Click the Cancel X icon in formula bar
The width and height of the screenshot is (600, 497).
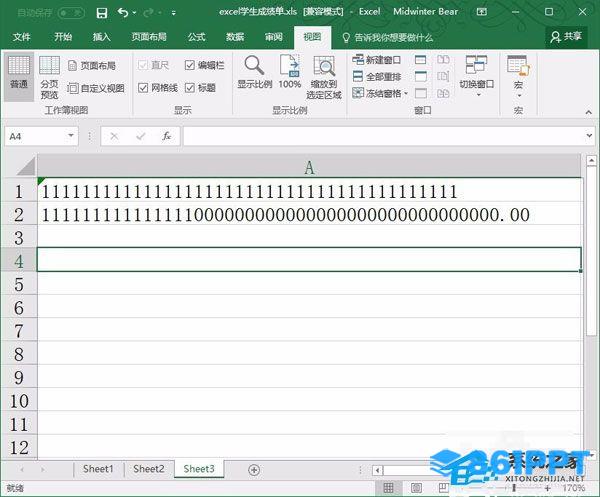[x=114, y=136]
